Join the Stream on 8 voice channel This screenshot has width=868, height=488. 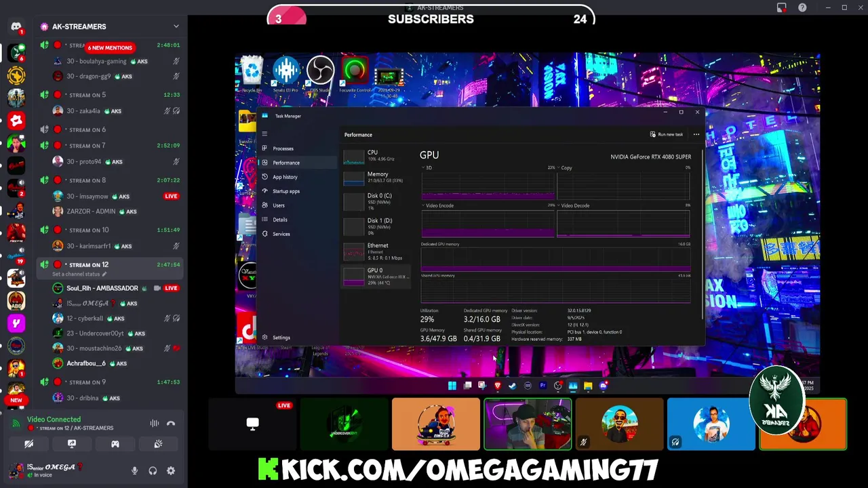(108, 180)
